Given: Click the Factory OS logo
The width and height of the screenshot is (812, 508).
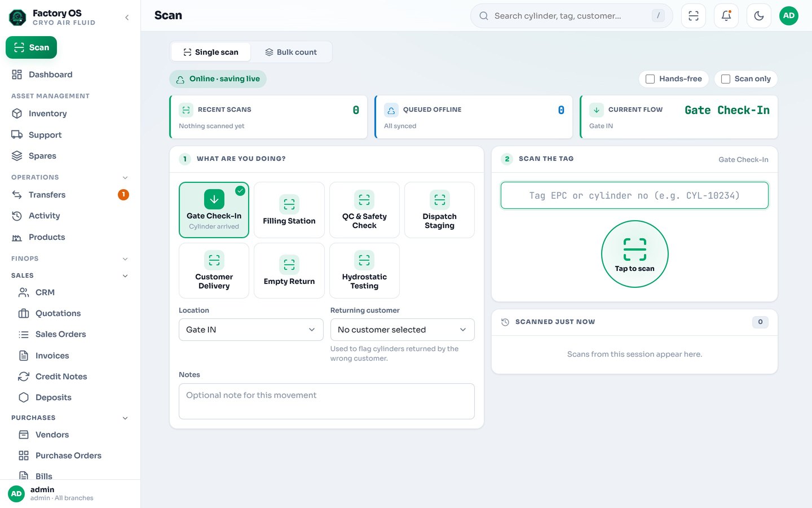Looking at the screenshot, I should pyautogui.click(x=17, y=17).
